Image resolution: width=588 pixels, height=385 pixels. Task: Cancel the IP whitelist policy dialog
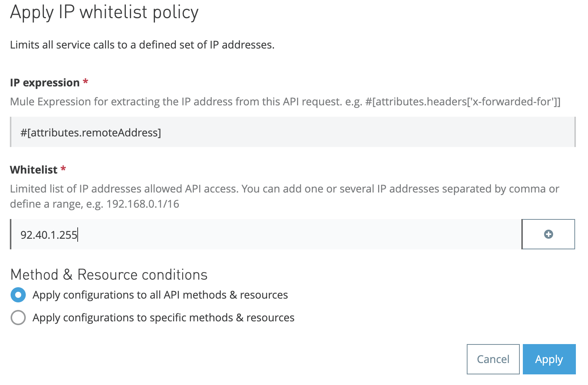click(493, 359)
